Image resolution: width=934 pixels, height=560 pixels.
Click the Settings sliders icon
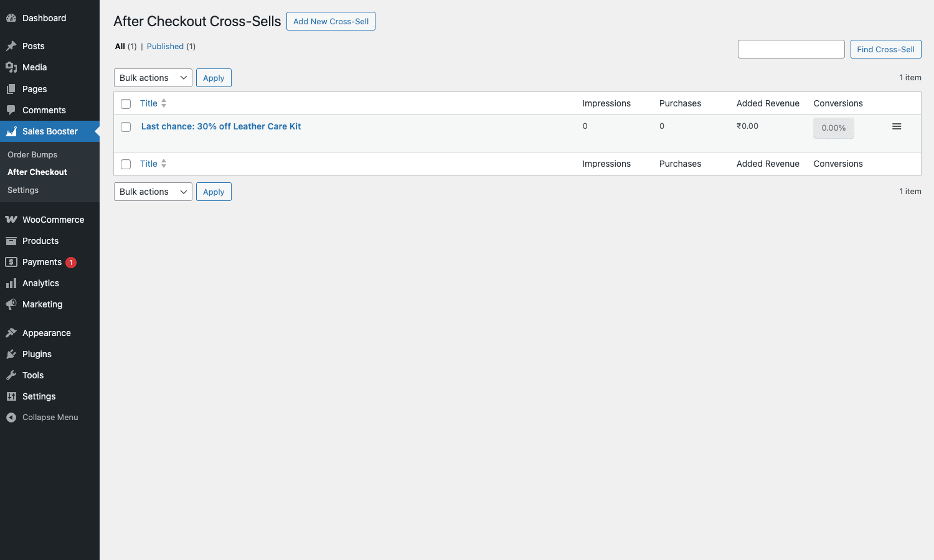click(x=11, y=396)
